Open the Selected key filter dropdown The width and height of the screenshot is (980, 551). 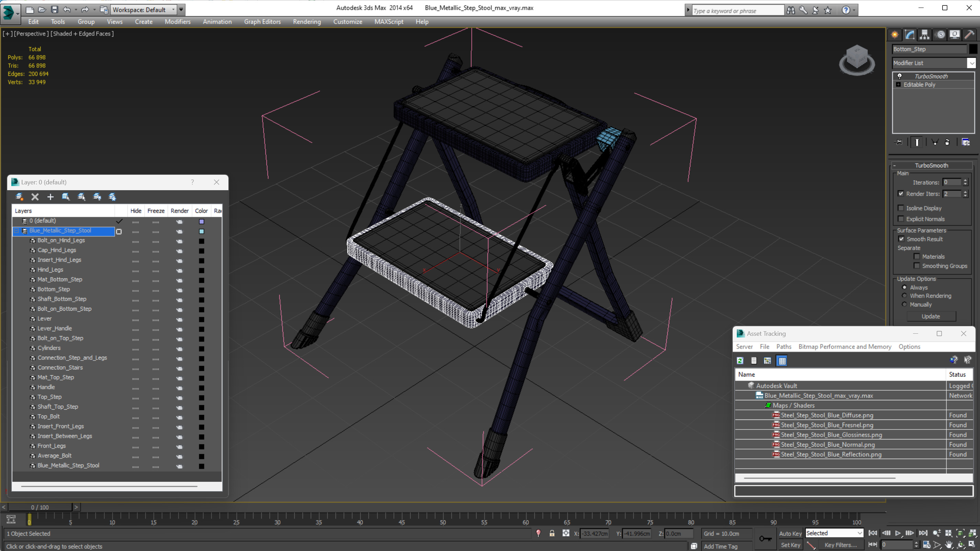pyautogui.click(x=859, y=533)
